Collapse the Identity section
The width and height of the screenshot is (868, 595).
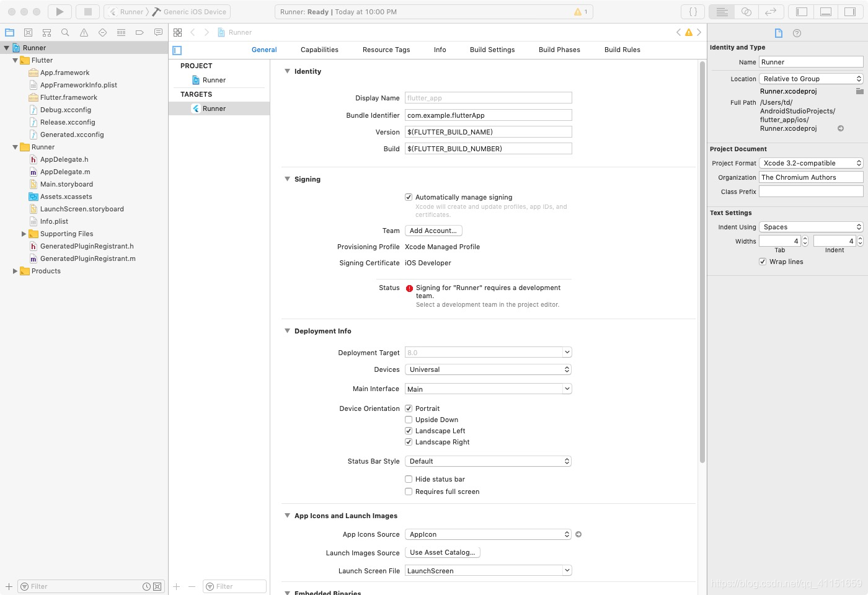[x=287, y=71]
